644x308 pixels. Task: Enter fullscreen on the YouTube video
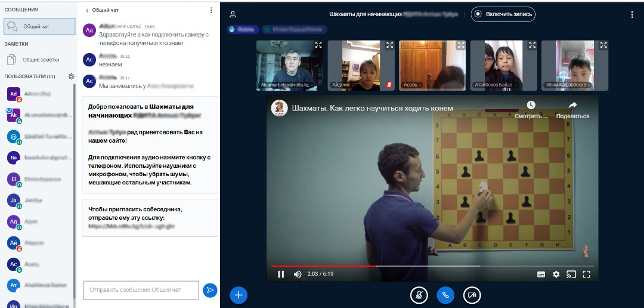click(586, 275)
